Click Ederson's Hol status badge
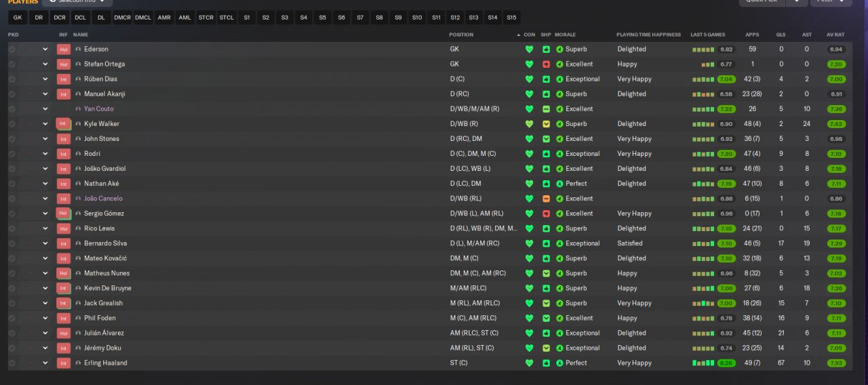Viewport: 868px width, 385px height. tap(64, 49)
